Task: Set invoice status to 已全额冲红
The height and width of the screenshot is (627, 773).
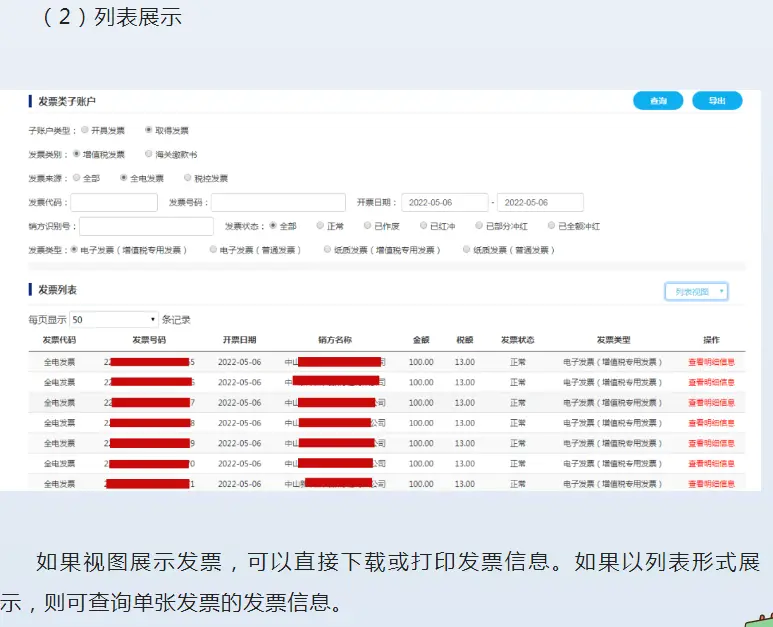Action: 550,226
